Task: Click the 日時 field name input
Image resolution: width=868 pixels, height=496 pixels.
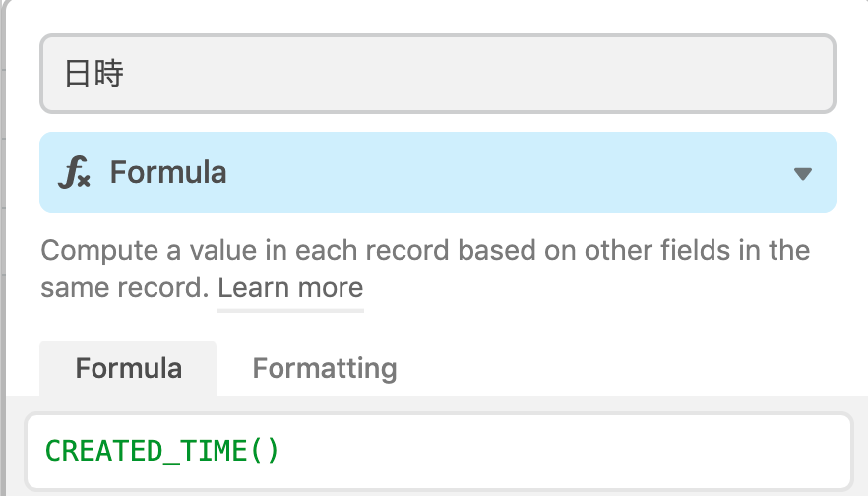Action: coord(437,74)
